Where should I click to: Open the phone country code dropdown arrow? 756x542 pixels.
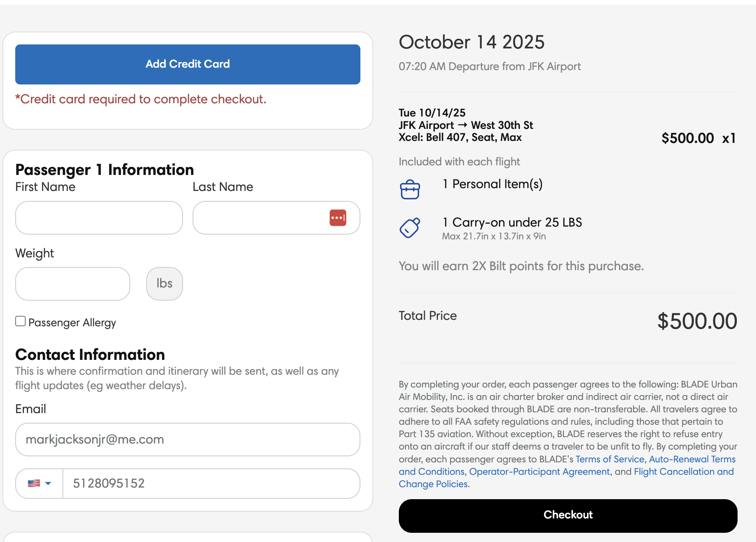(x=48, y=483)
